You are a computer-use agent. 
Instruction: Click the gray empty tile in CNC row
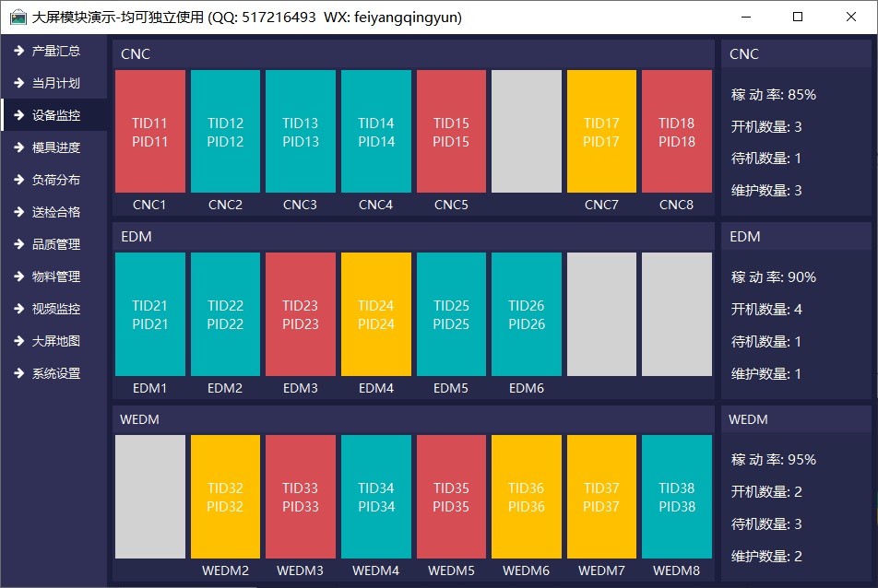(x=526, y=132)
